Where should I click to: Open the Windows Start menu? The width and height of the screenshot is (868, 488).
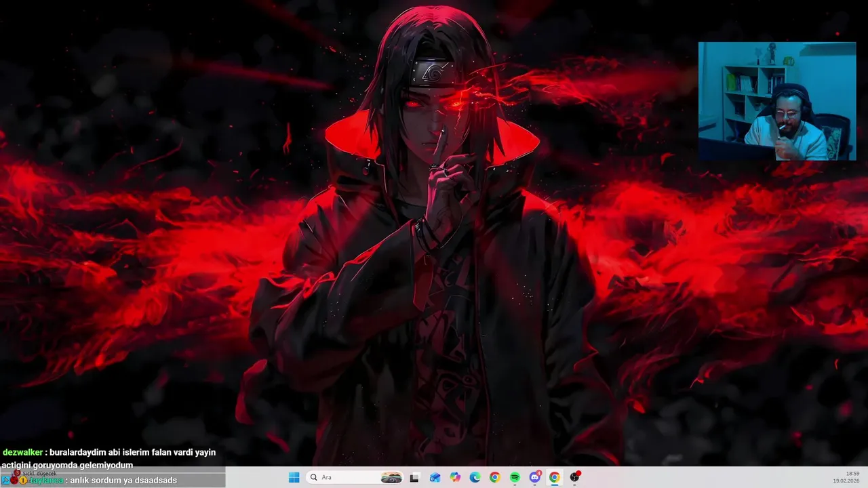point(294,477)
